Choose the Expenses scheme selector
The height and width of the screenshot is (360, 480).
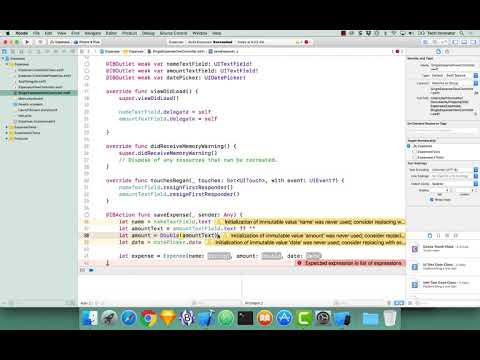(61, 42)
